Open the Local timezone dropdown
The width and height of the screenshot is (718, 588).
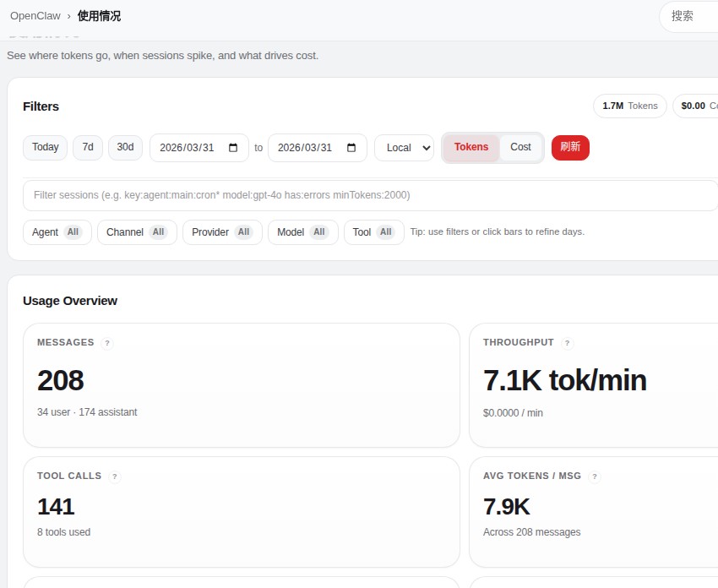point(405,148)
